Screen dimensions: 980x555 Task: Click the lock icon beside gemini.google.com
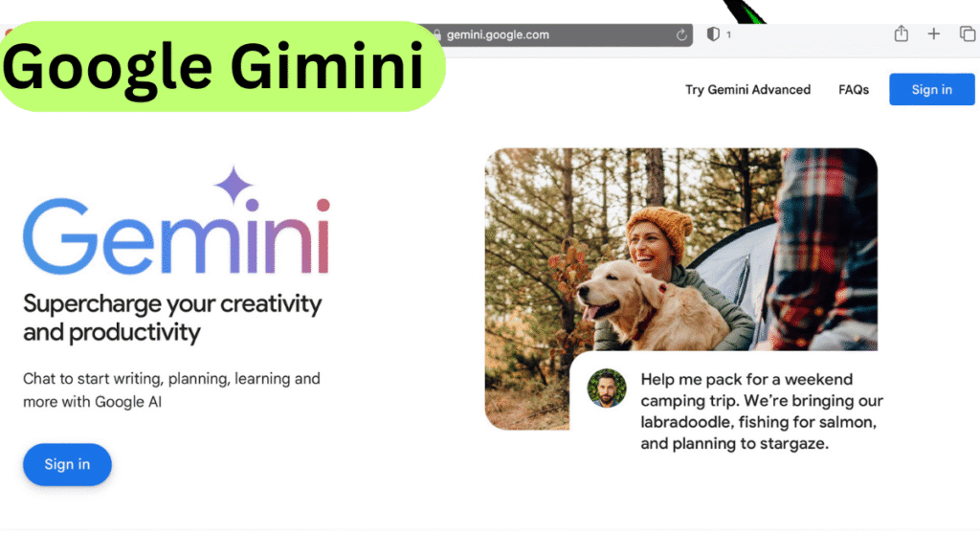[437, 35]
